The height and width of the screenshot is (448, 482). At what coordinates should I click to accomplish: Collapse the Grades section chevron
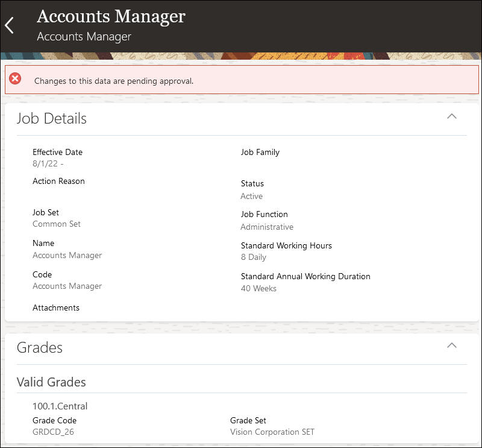451,345
